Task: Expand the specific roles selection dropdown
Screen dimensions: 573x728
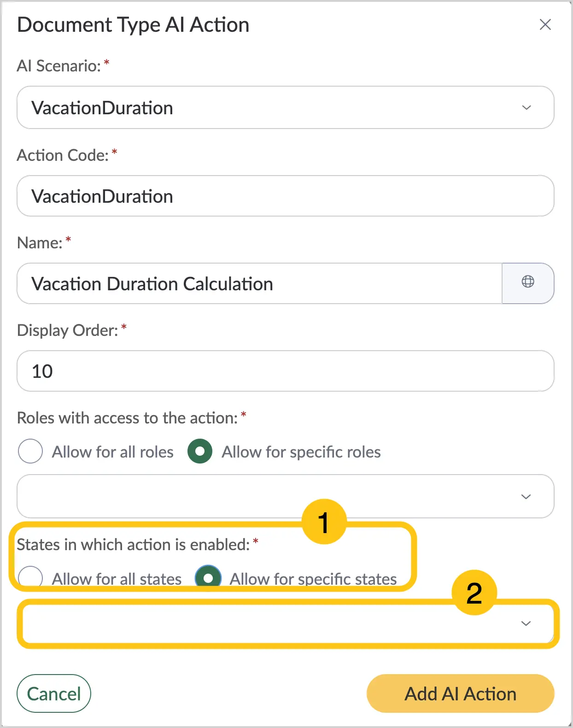Action: (285, 496)
